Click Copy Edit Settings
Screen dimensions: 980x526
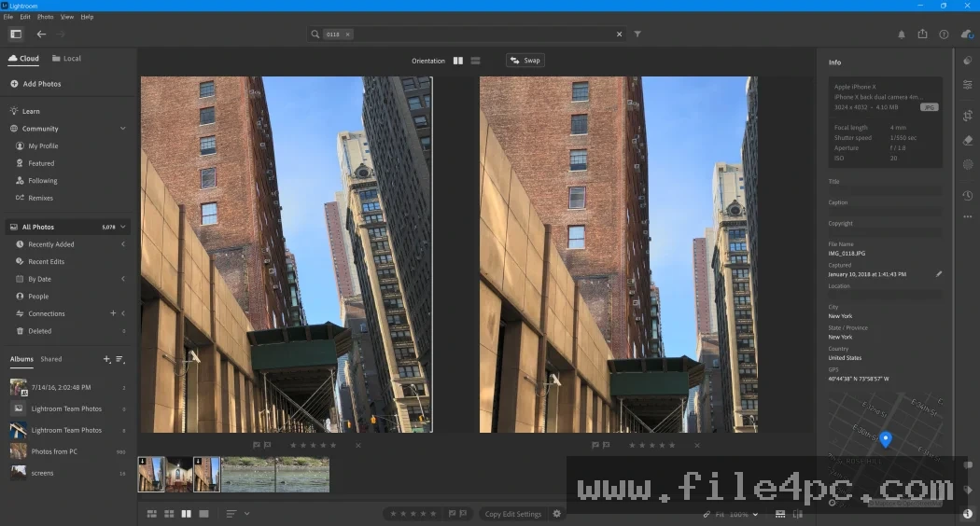point(512,514)
